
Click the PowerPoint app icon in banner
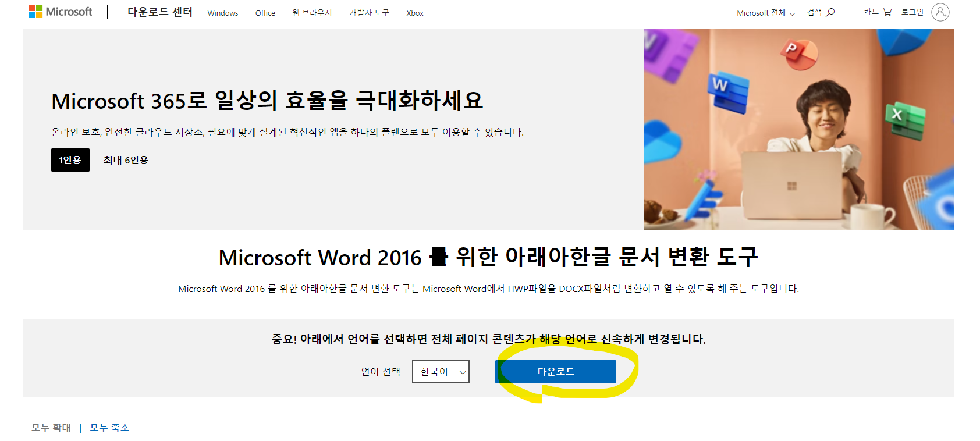click(799, 54)
